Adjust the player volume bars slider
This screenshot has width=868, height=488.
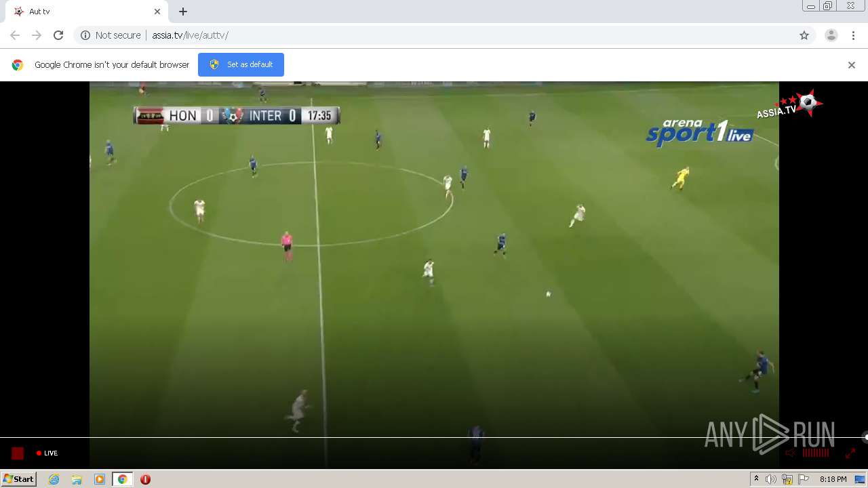coord(816,453)
